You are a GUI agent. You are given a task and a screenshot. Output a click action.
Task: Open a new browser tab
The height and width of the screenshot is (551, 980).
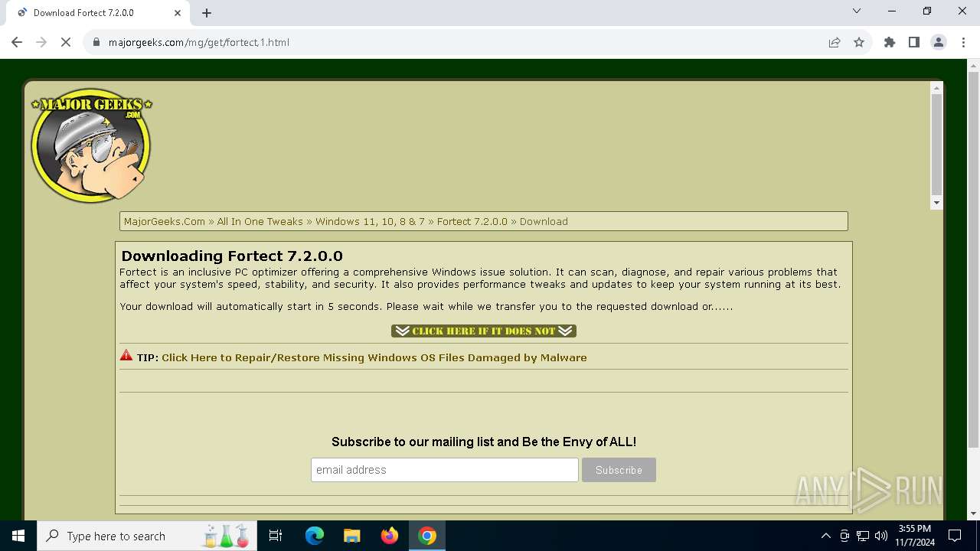coord(207,12)
